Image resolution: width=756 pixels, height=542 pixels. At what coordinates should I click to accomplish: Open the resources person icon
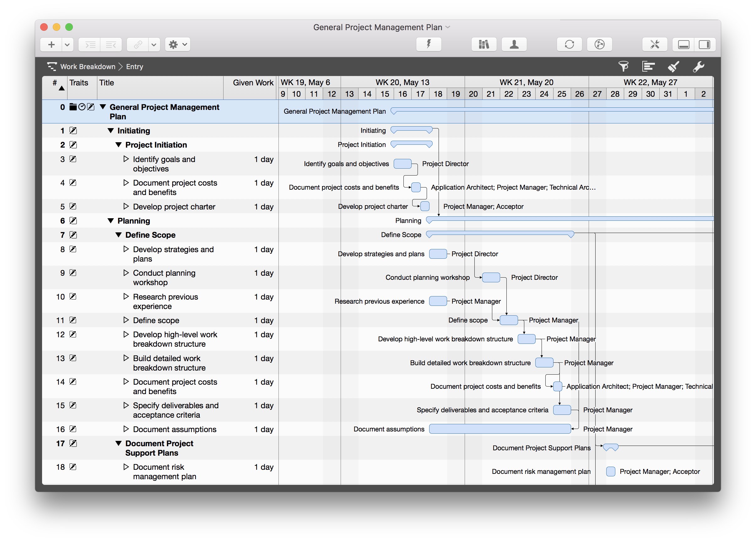[x=514, y=44]
